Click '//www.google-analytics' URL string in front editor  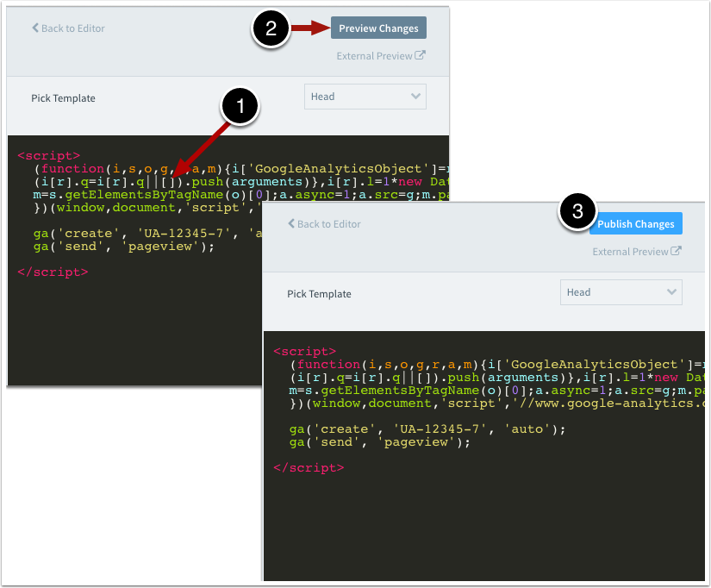coord(608,403)
